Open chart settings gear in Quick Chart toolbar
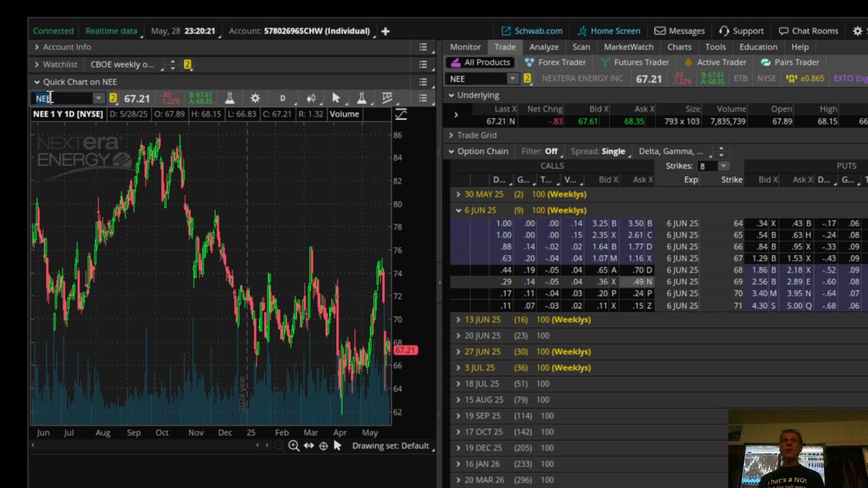This screenshot has height=488, width=868. click(255, 98)
